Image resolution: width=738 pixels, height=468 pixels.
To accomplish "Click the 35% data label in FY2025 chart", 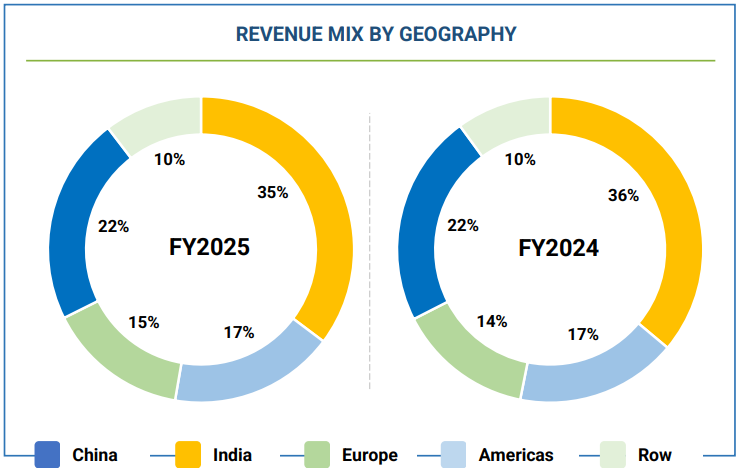I will [272, 192].
